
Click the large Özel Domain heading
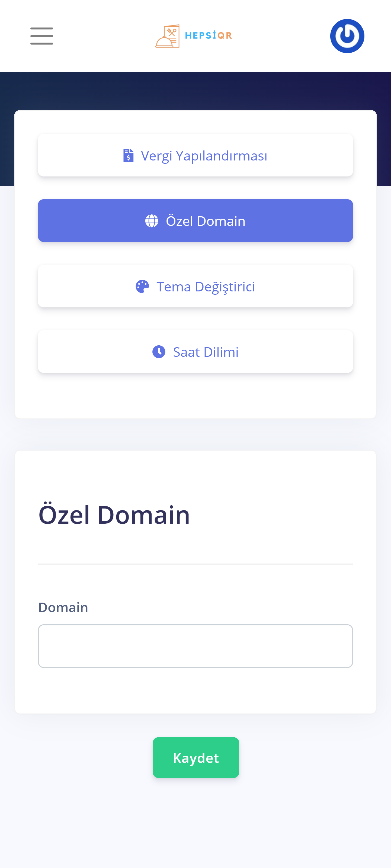(x=114, y=515)
